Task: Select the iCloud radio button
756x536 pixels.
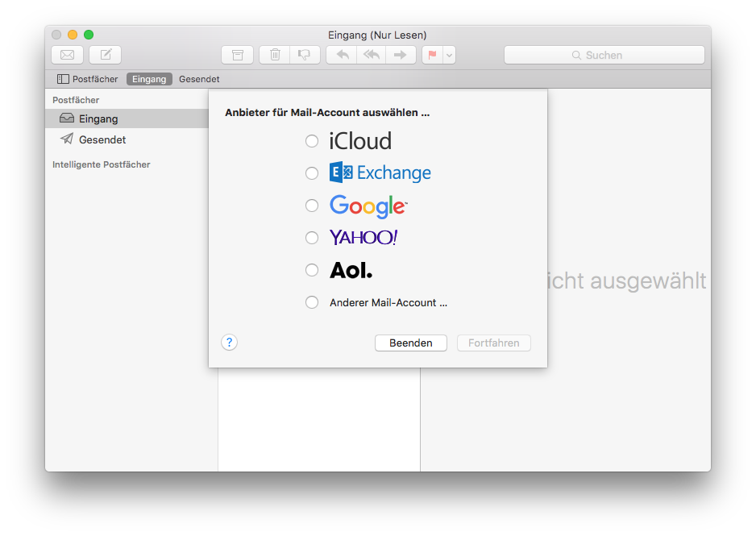Action: pos(312,141)
